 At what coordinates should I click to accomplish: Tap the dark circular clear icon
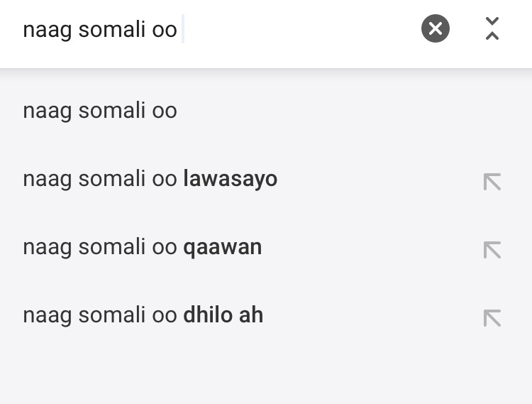[436, 28]
